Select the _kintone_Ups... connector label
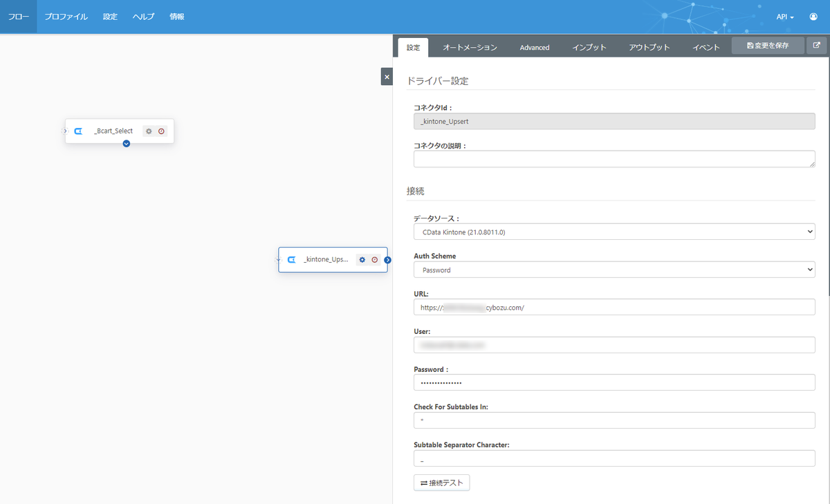The width and height of the screenshot is (830, 504). 326,260
